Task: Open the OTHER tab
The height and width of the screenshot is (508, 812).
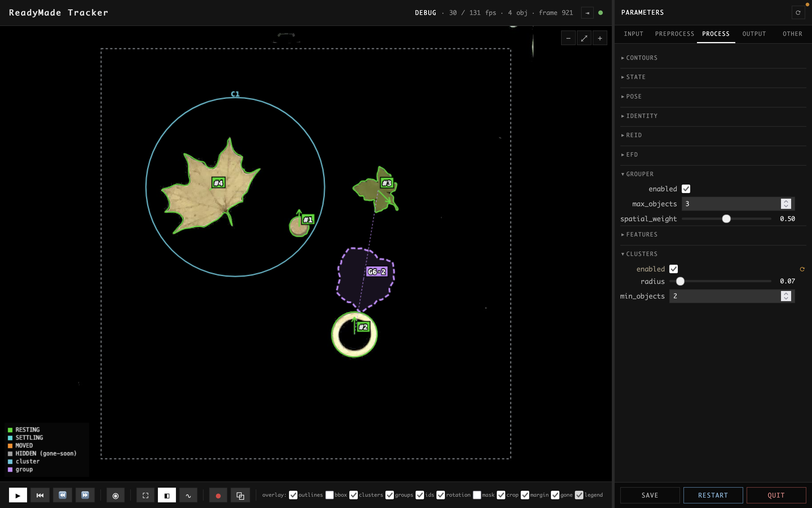Action: [792, 34]
